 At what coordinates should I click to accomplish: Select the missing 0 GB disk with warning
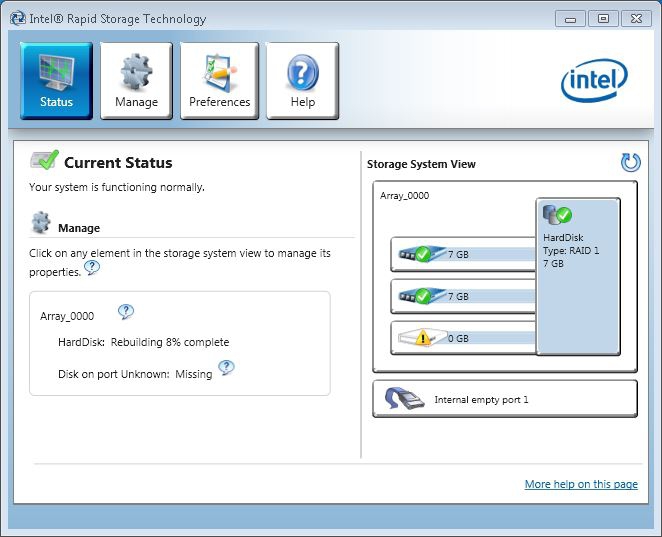[463, 338]
